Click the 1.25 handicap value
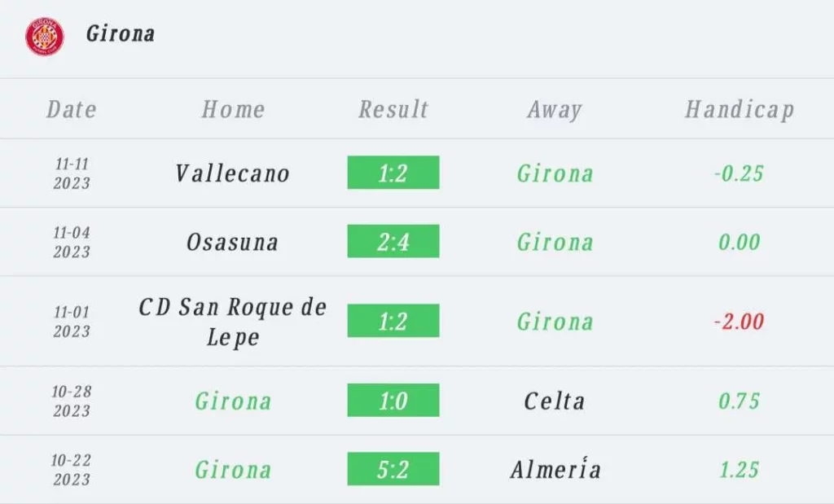Image resolution: width=834 pixels, height=504 pixels. pyautogui.click(x=739, y=470)
